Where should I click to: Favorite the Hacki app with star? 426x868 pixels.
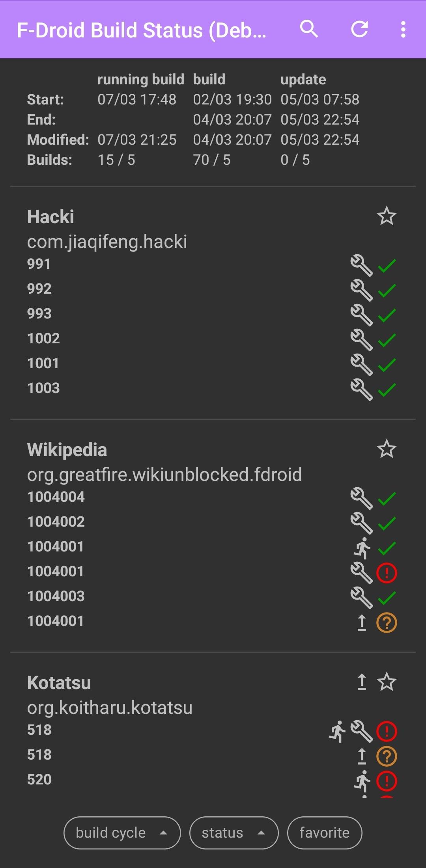pos(387,216)
